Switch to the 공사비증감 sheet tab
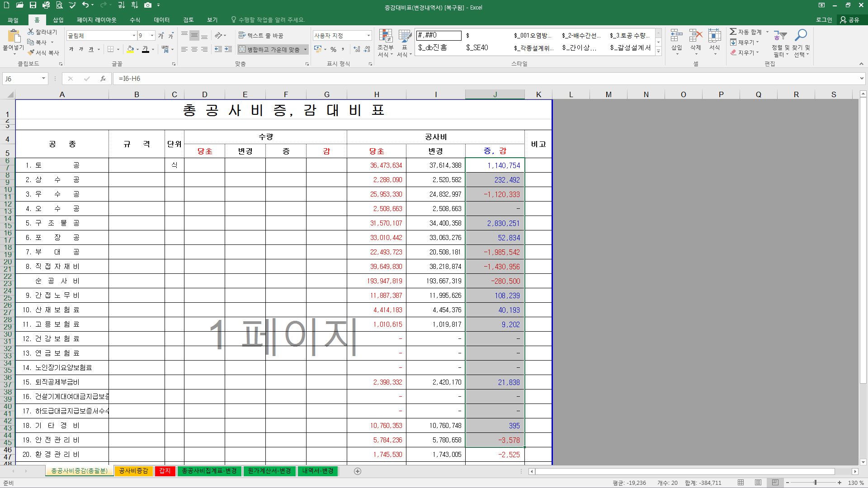 pos(133,471)
